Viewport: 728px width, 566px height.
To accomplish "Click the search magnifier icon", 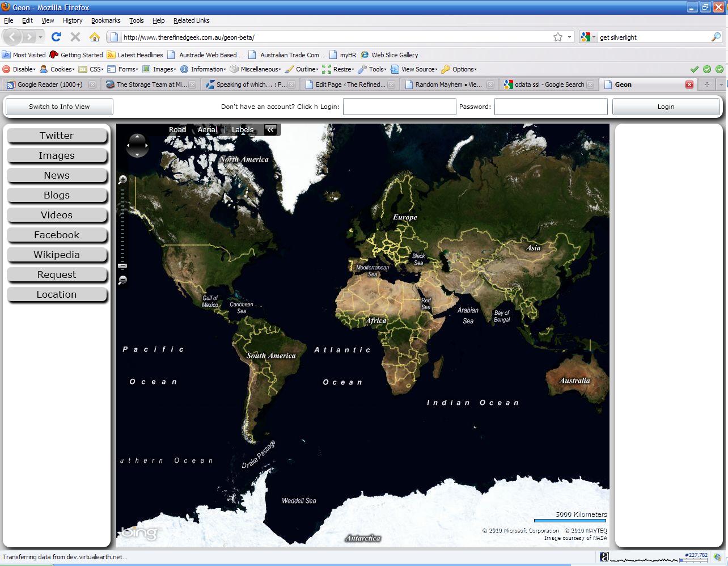I will click(x=716, y=37).
